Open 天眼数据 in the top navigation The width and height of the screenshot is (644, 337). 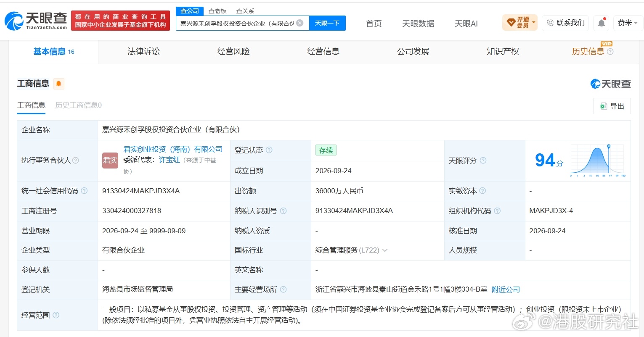418,24
